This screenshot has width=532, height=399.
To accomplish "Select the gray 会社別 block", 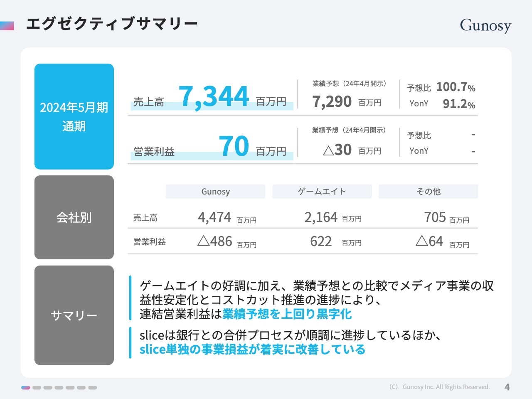I will (x=74, y=217).
